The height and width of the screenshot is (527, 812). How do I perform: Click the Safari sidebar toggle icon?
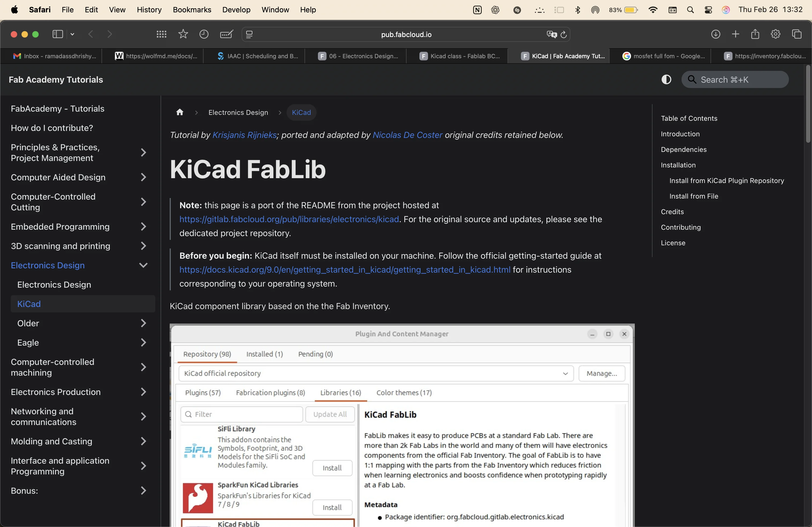pos(58,34)
